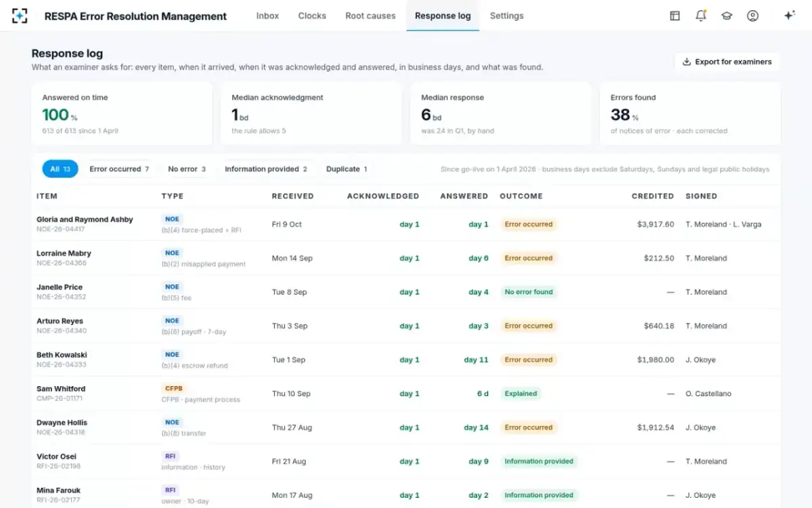Click the Answered on time card

pos(122,114)
